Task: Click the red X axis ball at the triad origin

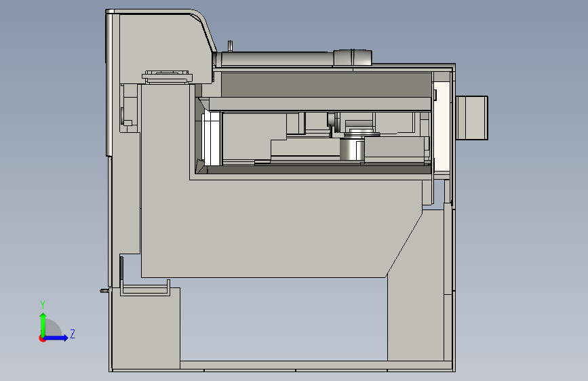Action: (42, 338)
